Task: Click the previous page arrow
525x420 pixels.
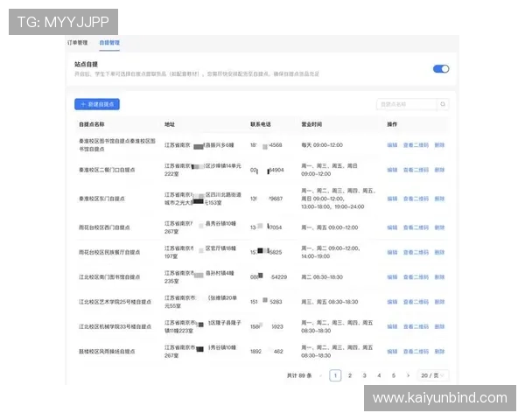Action: [x=321, y=375]
